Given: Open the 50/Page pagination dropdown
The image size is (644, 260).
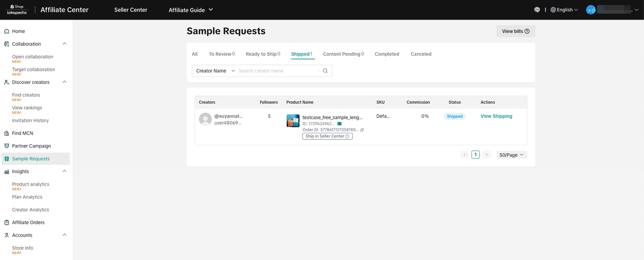Looking at the screenshot, I should pos(511,155).
